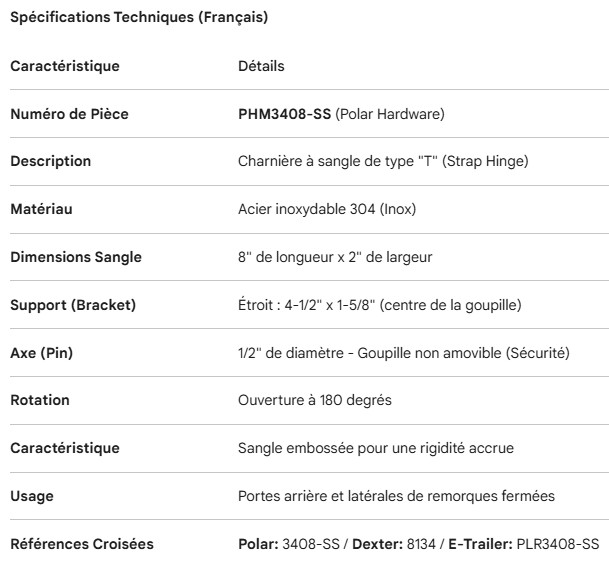
Task: Click the "Spécifications Techniques (Français)" heading
Action: [139, 18]
